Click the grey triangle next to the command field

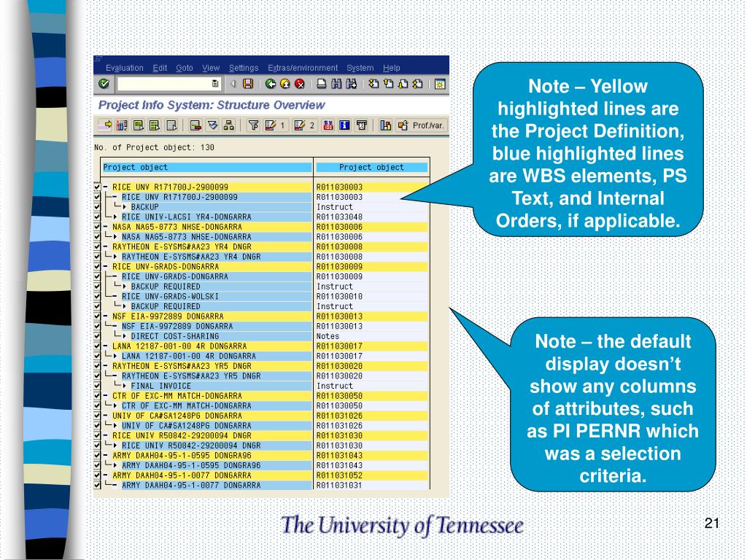(x=233, y=84)
